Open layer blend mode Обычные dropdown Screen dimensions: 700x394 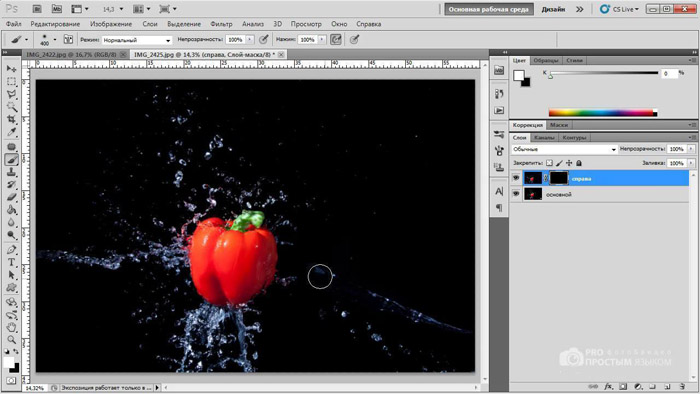pyautogui.click(x=564, y=149)
